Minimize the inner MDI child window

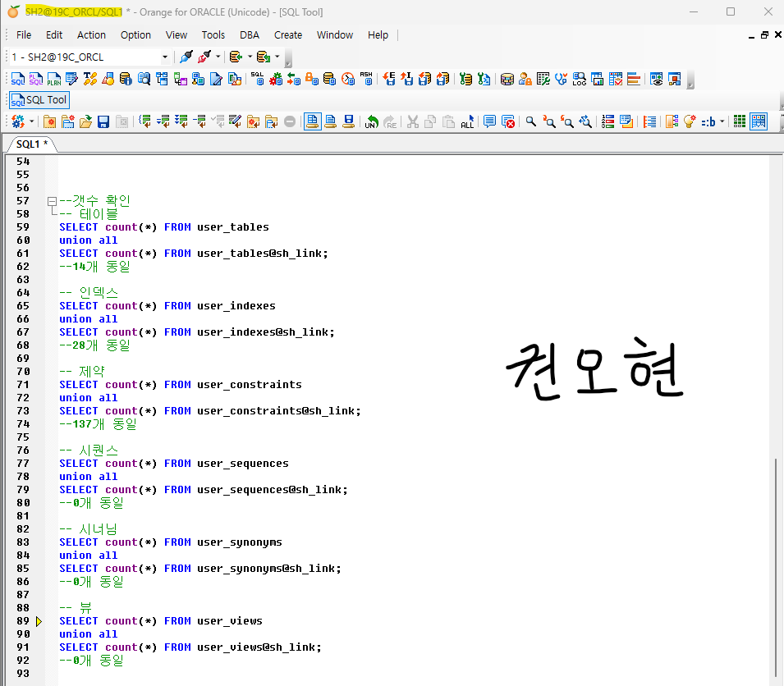click(751, 36)
